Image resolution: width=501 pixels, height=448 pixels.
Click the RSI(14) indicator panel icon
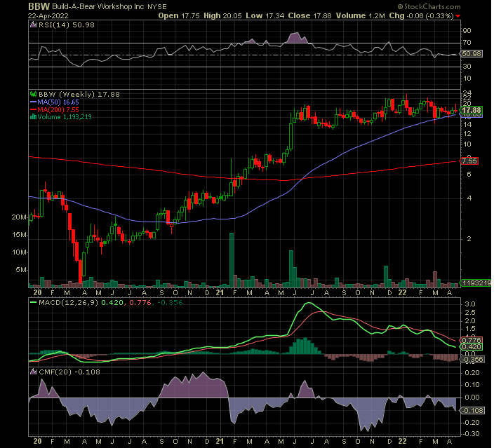point(33,25)
